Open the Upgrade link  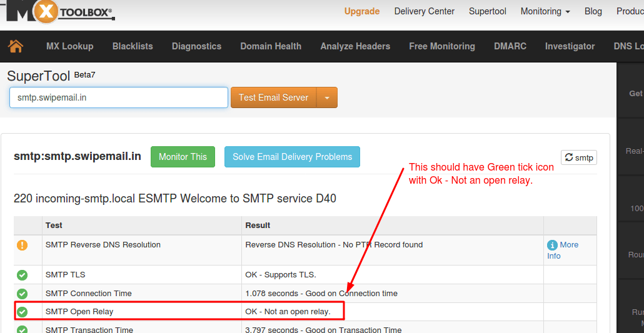click(x=362, y=11)
